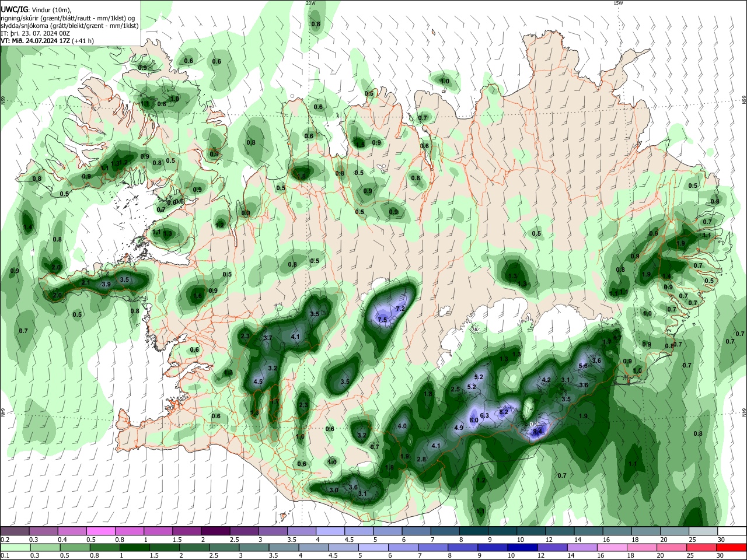Click the 4.2 precipitation value
747x560 pixels.
pyautogui.click(x=546, y=380)
